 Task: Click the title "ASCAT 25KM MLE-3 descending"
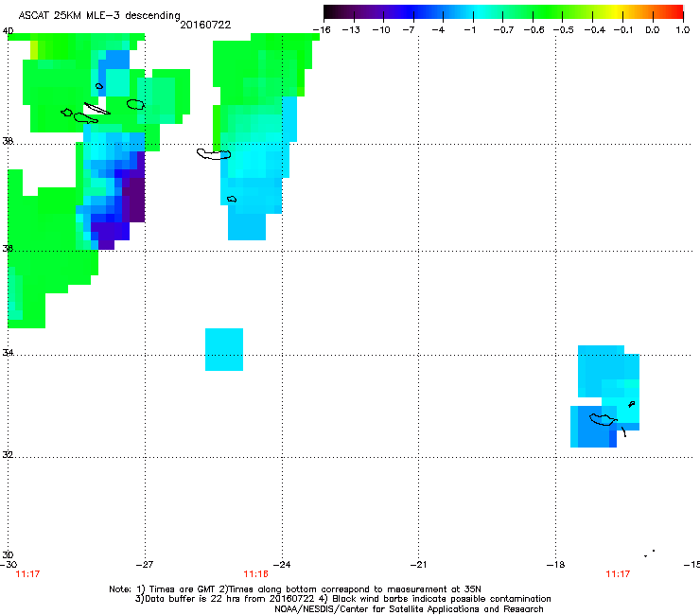pyautogui.click(x=99, y=15)
